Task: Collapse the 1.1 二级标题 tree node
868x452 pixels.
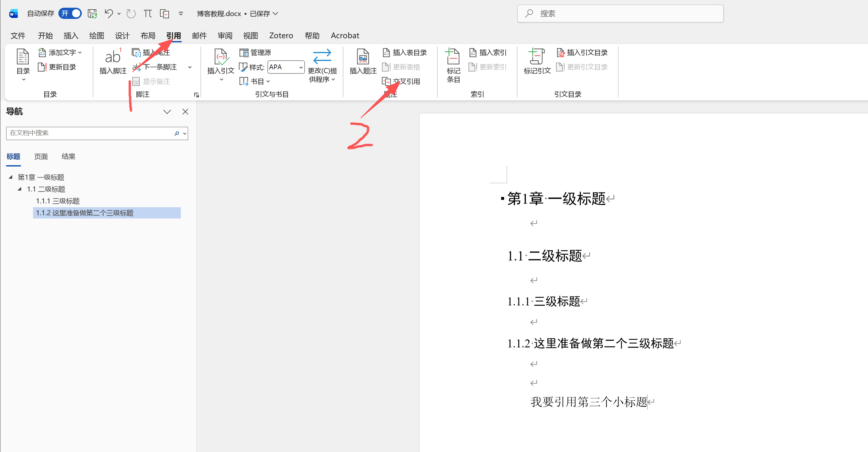Action: pyautogui.click(x=20, y=189)
